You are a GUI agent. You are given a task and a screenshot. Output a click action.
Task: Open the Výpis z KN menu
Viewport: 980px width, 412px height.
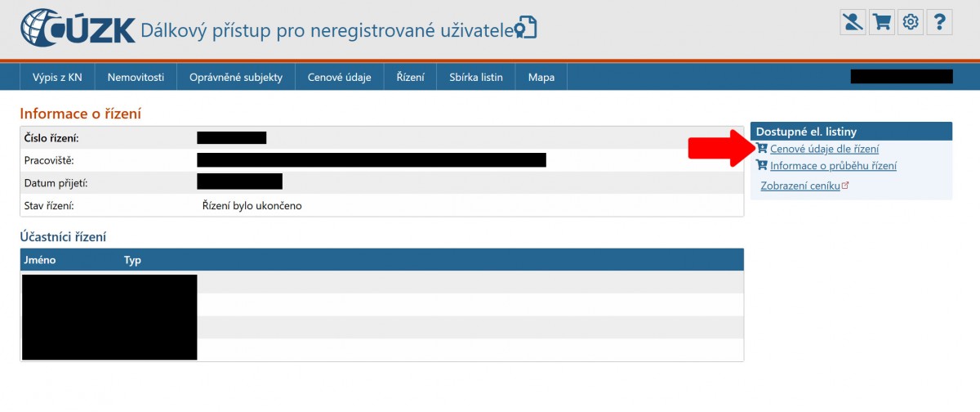57,78
